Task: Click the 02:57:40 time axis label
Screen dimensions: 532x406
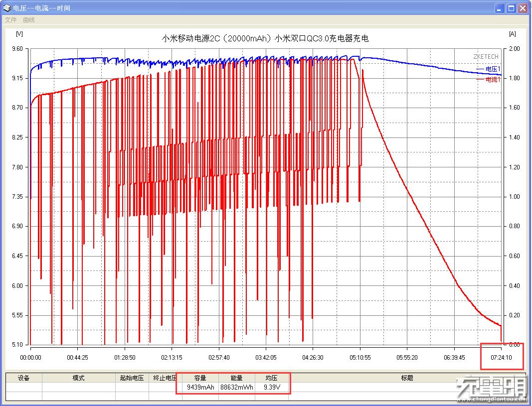Action: pos(219,358)
